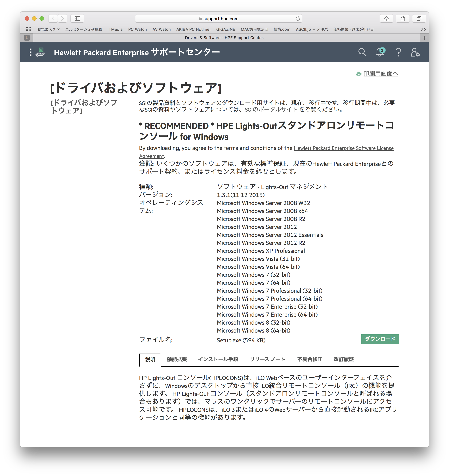Add a new tab with plus button
Screen dimensions: 449x476
coord(424,38)
